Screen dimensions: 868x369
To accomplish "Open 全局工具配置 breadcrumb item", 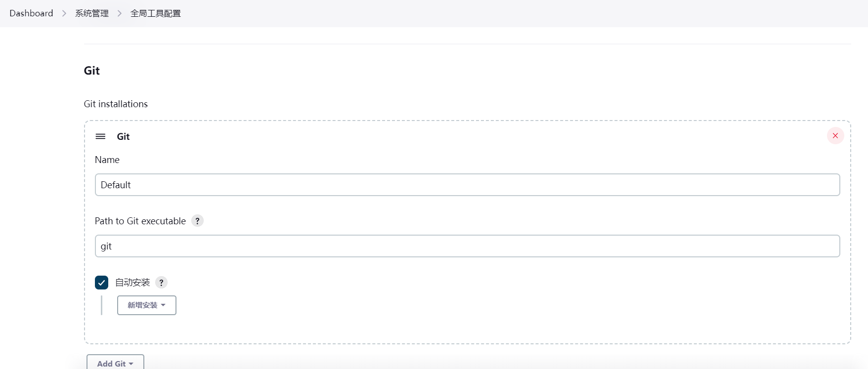I will [156, 13].
